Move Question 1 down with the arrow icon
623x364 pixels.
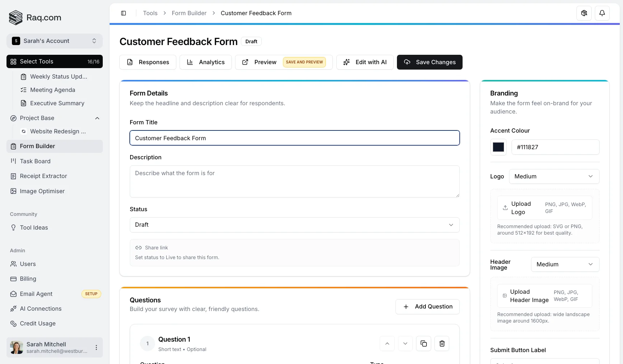coord(405,343)
